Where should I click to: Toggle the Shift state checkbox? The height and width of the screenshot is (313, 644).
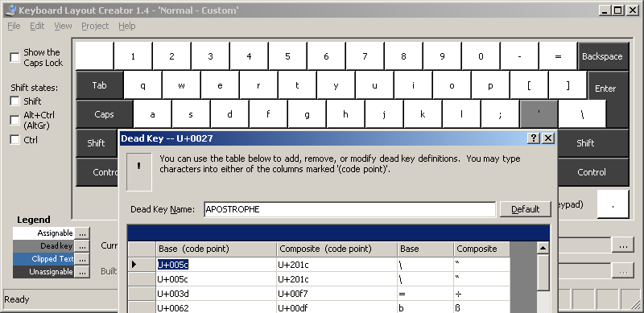(14, 101)
